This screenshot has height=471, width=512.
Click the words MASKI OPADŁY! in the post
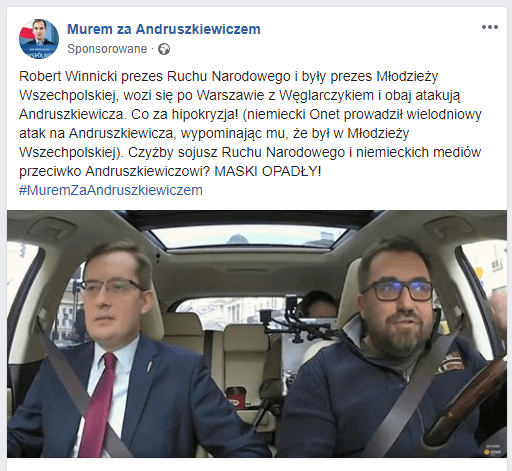coord(268,171)
